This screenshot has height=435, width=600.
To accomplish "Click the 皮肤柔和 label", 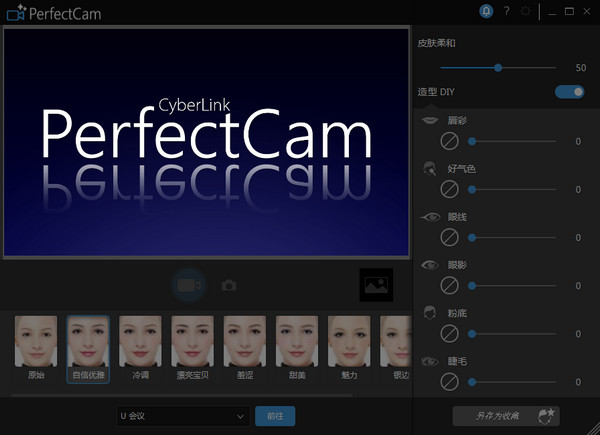I will pos(436,43).
